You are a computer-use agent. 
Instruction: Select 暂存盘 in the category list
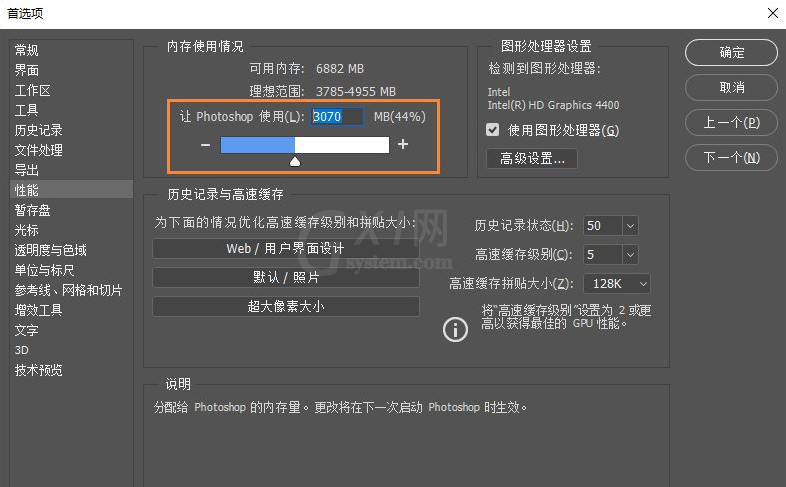[71, 210]
